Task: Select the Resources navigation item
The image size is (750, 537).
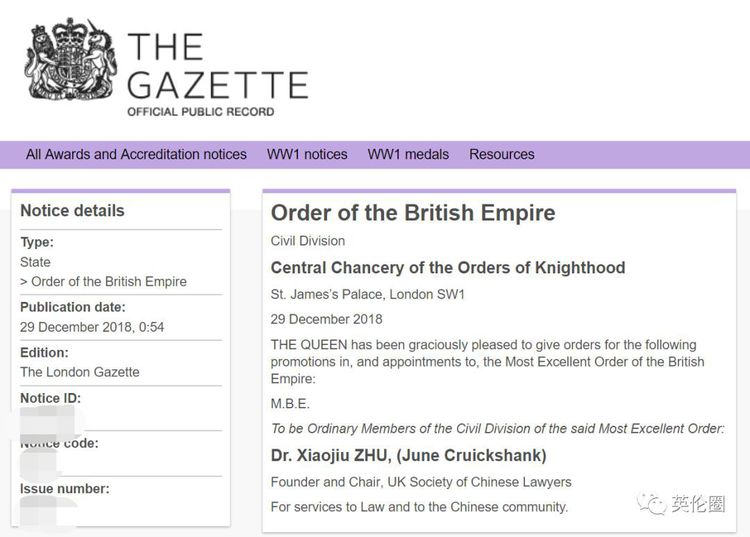Action: (502, 154)
